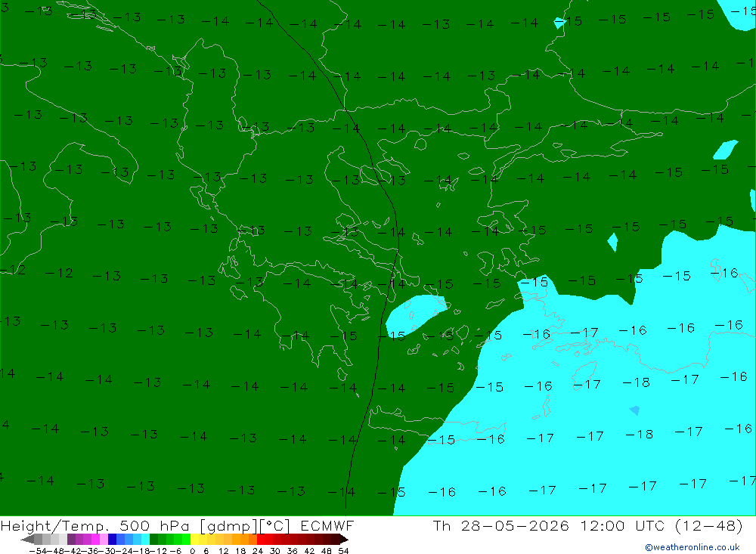Viewport: 756px width, 554px height.
Task: Click the dark maroon right arrow end of the color scale
Action: pyautogui.click(x=343, y=539)
